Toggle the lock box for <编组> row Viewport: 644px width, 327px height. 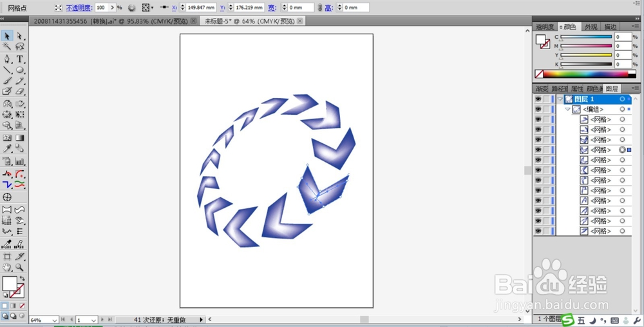point(546,110)
